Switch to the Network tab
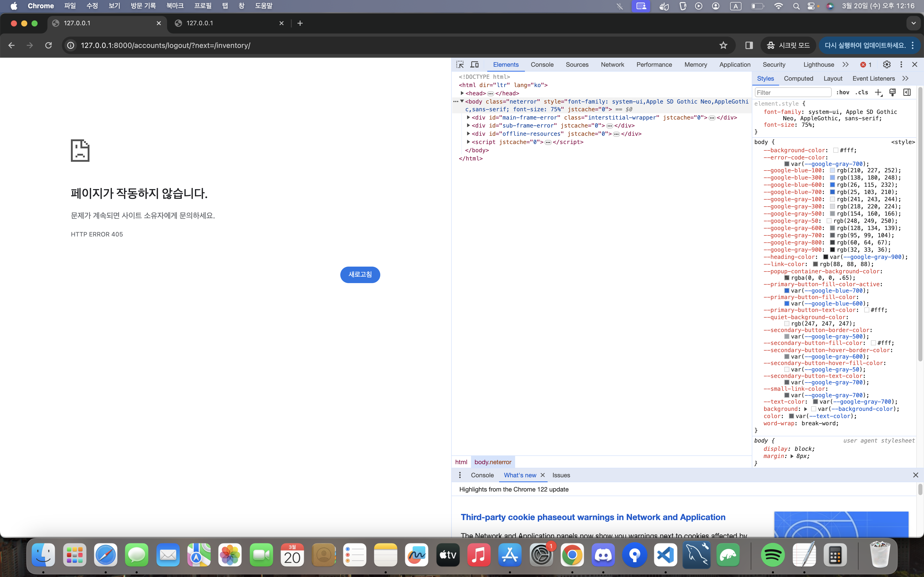Screen dimensions: 924x577 (x=612, y=64)
